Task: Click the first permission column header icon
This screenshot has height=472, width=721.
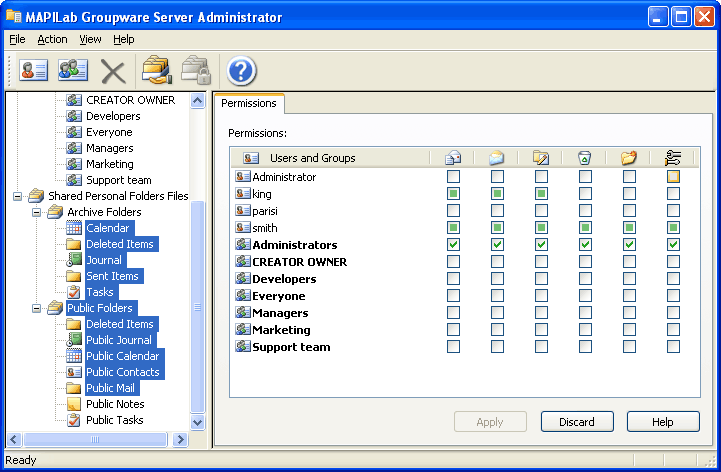Action: pos(453,158)
